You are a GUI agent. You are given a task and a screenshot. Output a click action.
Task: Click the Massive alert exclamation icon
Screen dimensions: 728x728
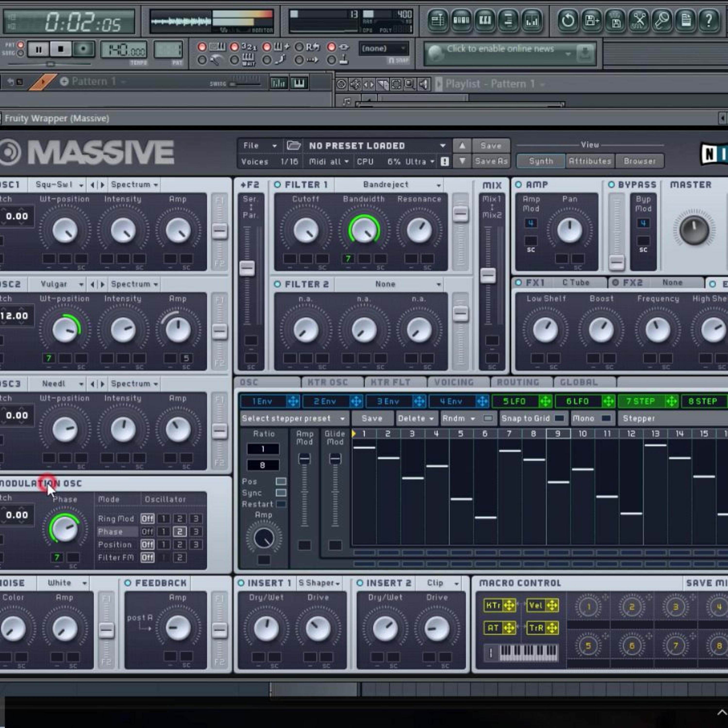click(445, 162)
